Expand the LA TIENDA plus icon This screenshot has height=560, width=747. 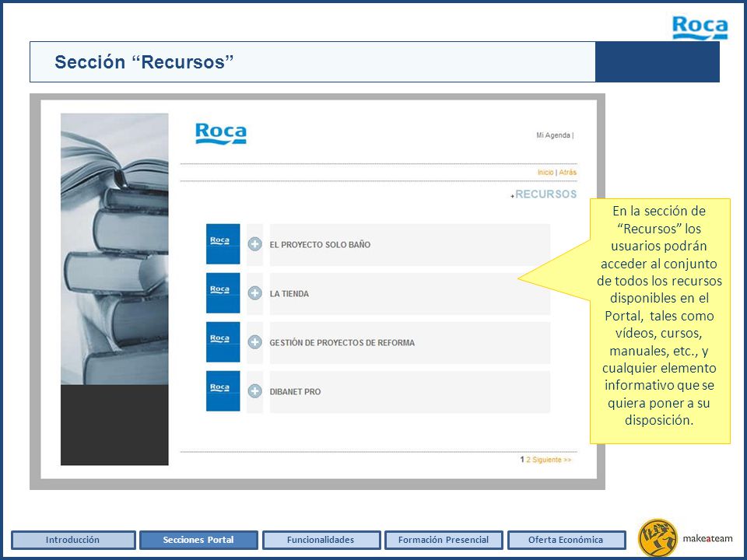coord(255,293)
